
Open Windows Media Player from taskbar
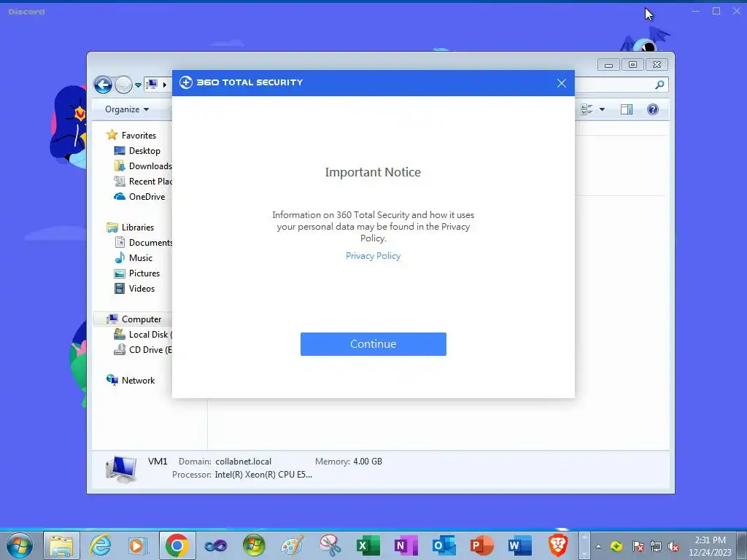click(x=138, y=545)
